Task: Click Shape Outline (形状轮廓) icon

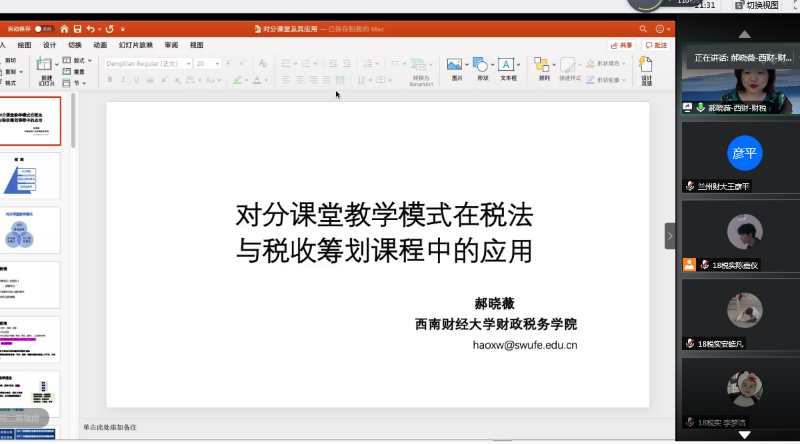Action: point(590,80)
